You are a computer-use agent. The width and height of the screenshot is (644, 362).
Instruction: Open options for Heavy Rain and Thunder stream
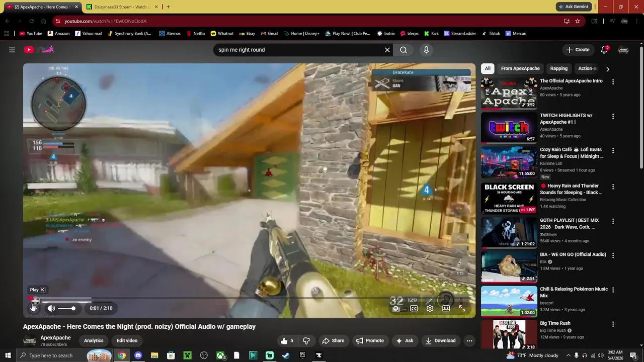click(613, 187)
